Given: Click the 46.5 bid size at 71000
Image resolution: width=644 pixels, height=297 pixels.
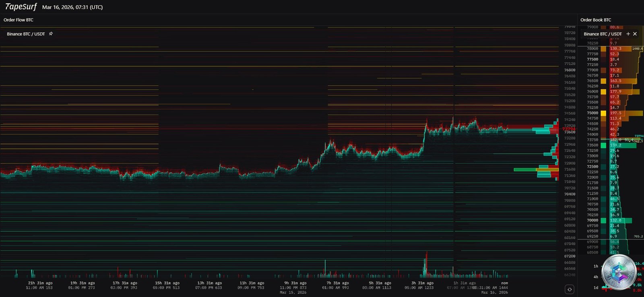Looking at the screenshot, I should 615,199.
